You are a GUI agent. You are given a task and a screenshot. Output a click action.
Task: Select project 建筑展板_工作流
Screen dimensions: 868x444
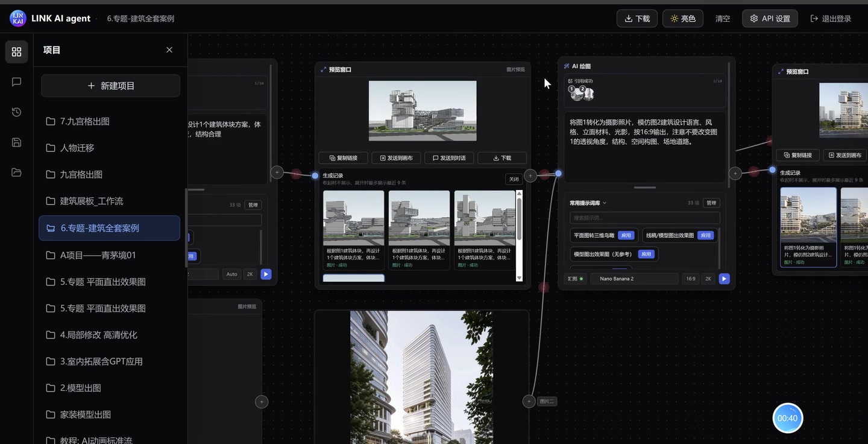click(x=110, y=201)
